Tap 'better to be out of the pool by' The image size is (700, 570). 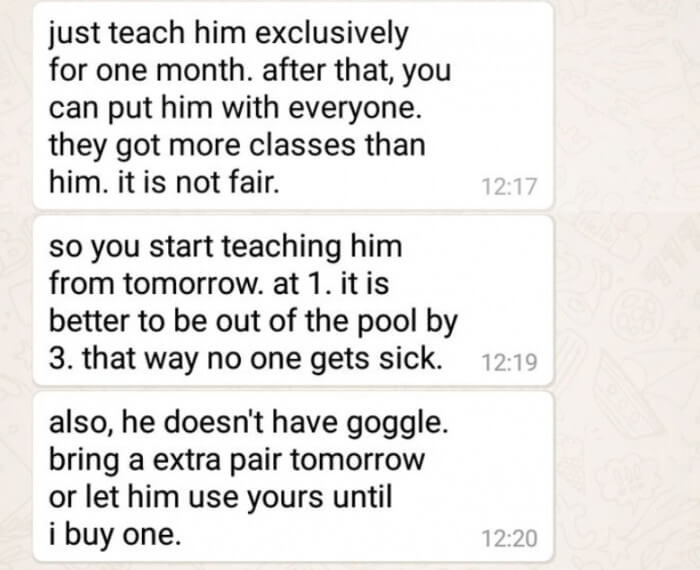pos(253,322)
